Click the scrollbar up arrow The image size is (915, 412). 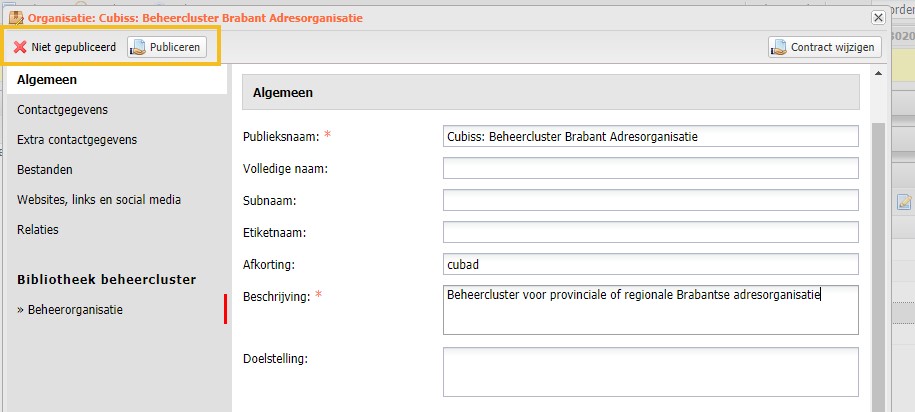point(878,73)
